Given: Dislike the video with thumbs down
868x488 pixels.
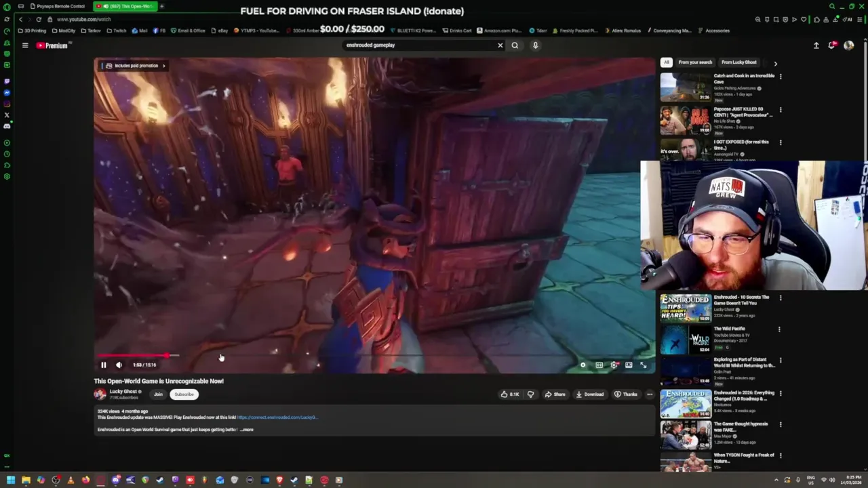Looking at the screenshot, I should 530,394.
